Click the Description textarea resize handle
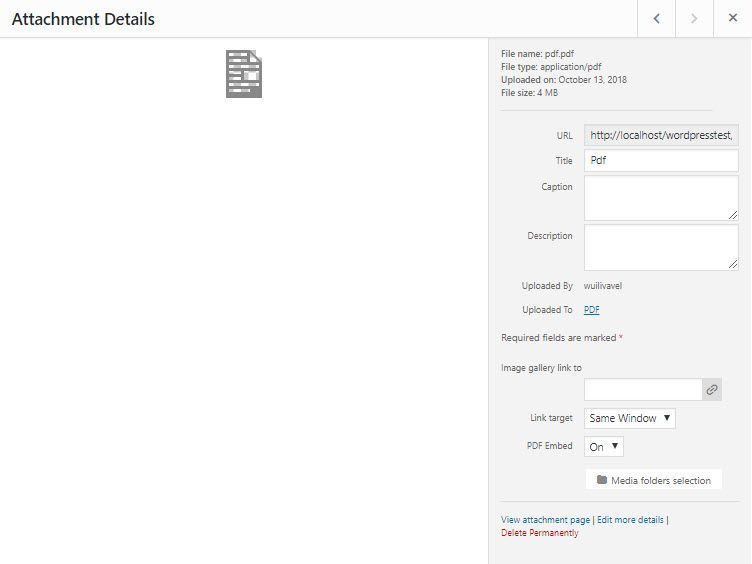 tap(733, 264)
